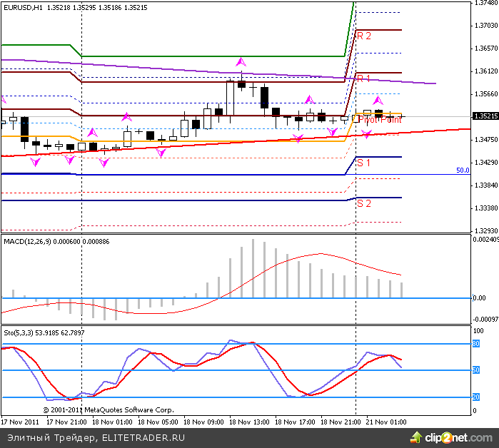The image size is (499, 448).
Task: Click the stochastic 80 level marker
Action: (x=476, y=344)
